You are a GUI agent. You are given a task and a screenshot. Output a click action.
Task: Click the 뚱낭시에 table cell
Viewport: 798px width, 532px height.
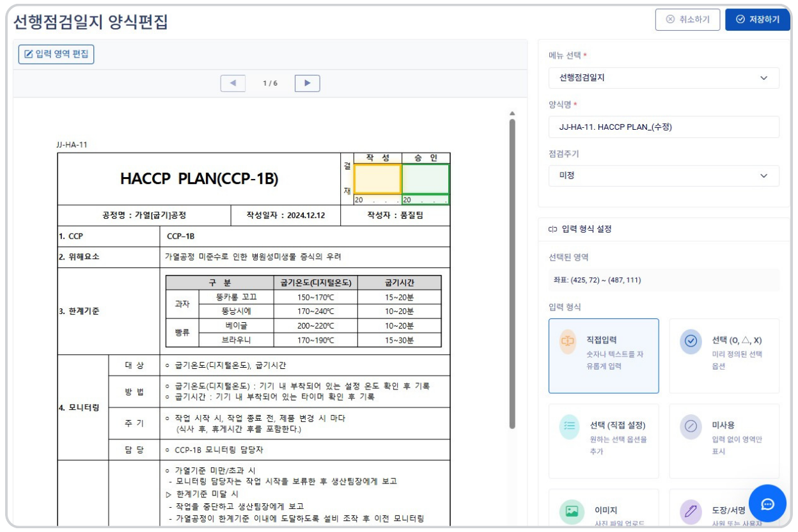[x=237, y=311]
